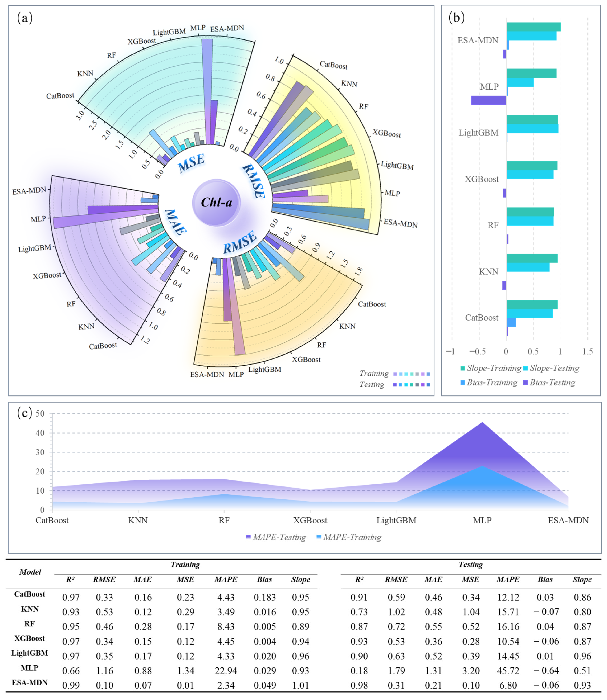Image resolution: width=607 pixels, height=700 pixels.
Task: Click the Slope-Testing legend swatch
Action: click(x=525, y=368)
